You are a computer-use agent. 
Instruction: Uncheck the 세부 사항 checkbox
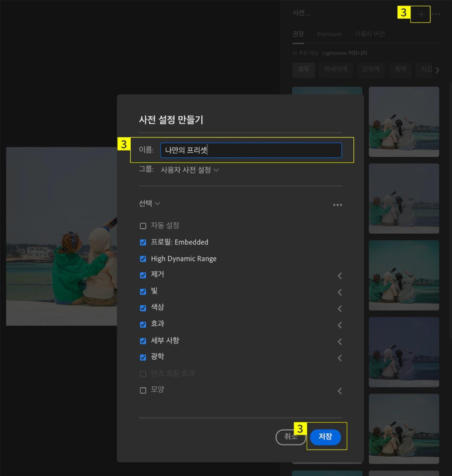(x=143, y=341)
